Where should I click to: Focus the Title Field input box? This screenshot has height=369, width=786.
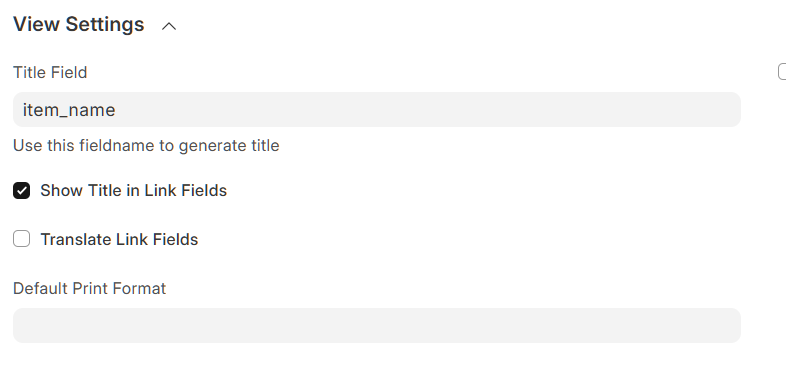point(376,109)
